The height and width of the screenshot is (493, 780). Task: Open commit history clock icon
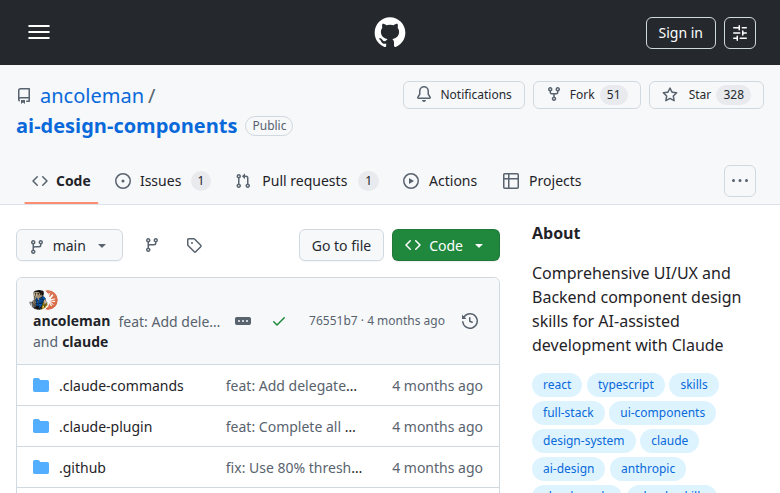tap(470, 321)
